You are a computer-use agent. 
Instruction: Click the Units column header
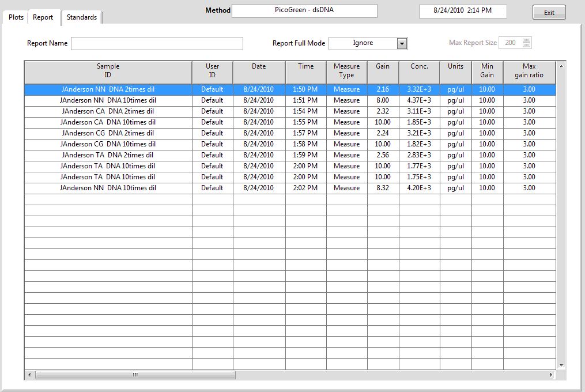point(455,73)
